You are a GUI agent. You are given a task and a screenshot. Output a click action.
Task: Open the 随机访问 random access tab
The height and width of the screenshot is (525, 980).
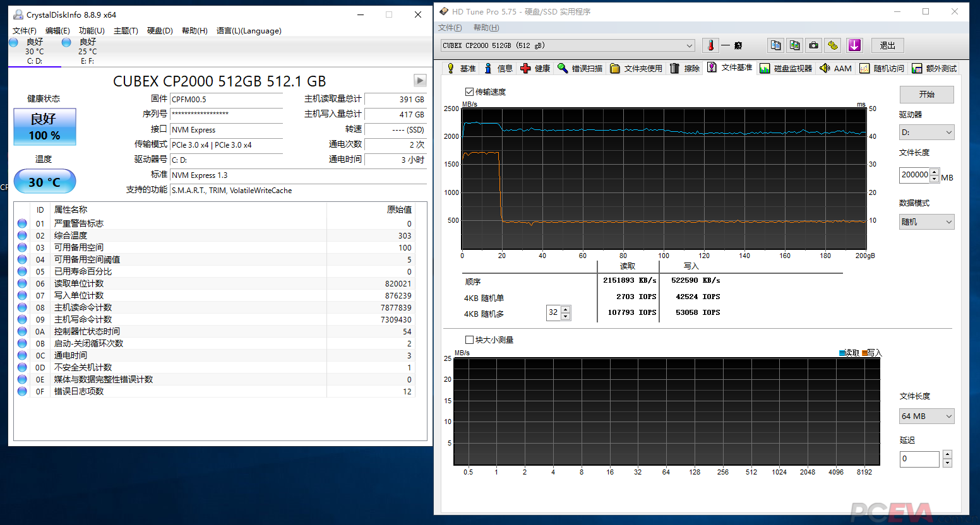tap(881, 68)
